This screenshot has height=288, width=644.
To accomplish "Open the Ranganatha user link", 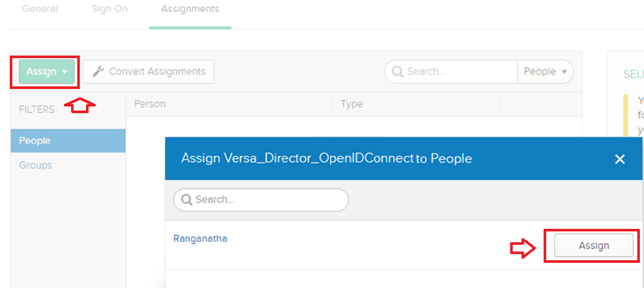I will [200, 239].
